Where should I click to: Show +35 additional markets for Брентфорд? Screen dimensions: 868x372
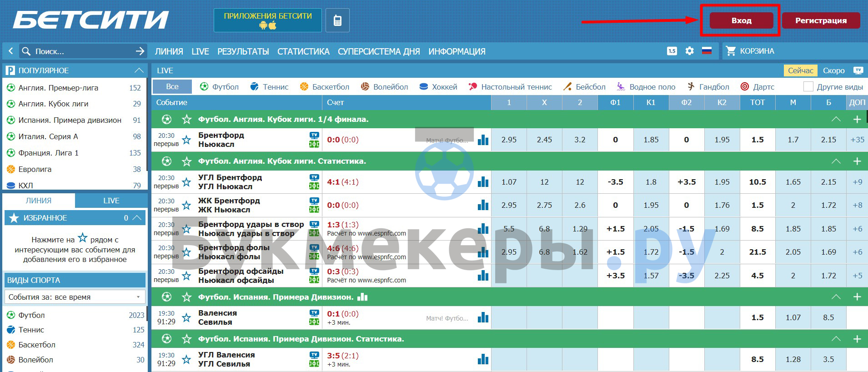coord(857,140)
